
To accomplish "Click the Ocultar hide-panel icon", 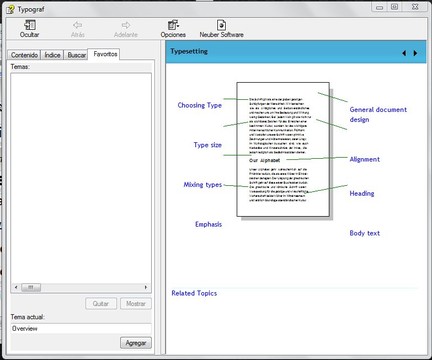I will pos(30,25).
